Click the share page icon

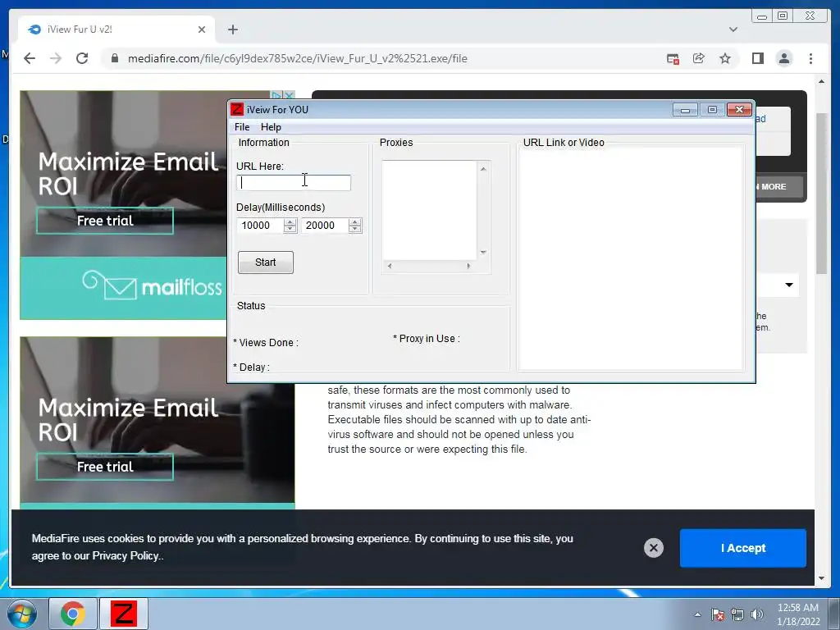pyautogui.click(x=699, y=58)
